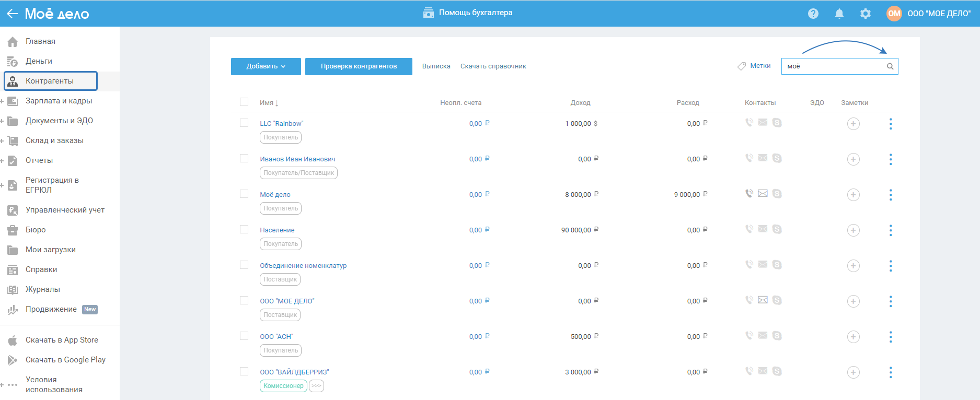Add a note for LLC "Rainbow"
Image resolution: width=980 pixels, height=400 pixels.
(853, 124)
